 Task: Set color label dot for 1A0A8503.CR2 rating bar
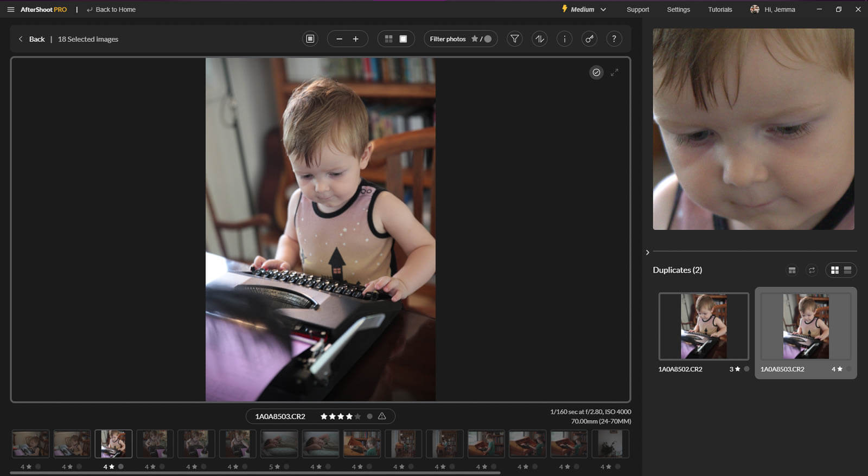[x=369, y=416]
